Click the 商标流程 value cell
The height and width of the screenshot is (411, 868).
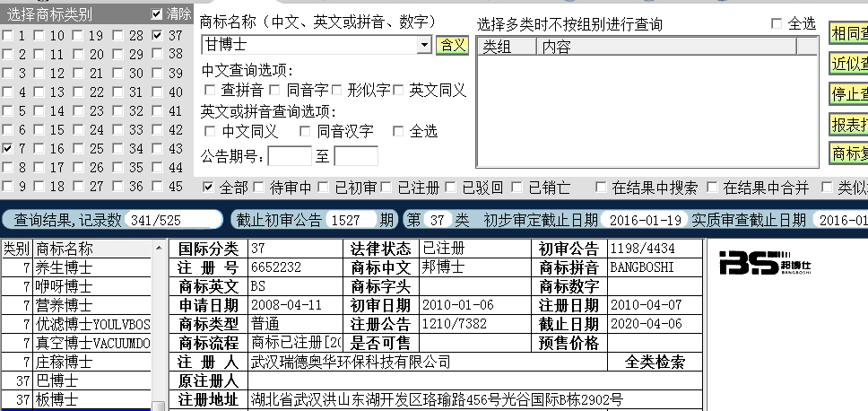coord(296,343)
